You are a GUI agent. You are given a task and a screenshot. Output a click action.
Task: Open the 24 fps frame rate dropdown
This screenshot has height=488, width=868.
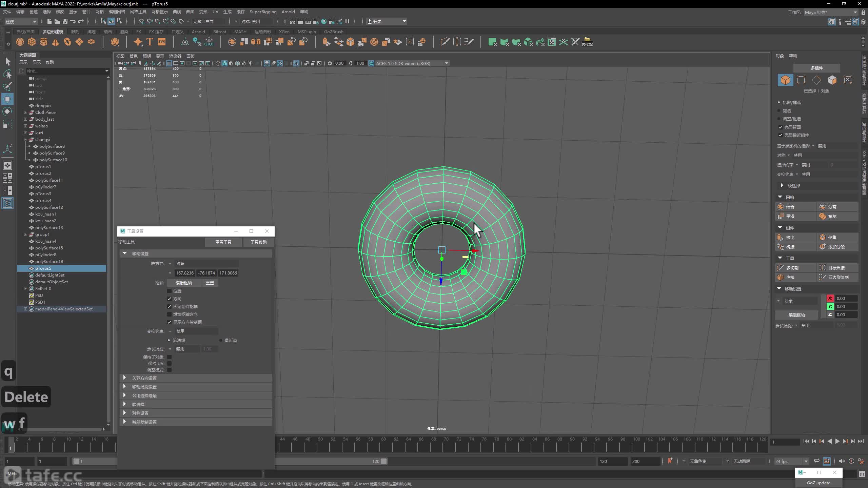pyautogui.click(x=791, y=461)
